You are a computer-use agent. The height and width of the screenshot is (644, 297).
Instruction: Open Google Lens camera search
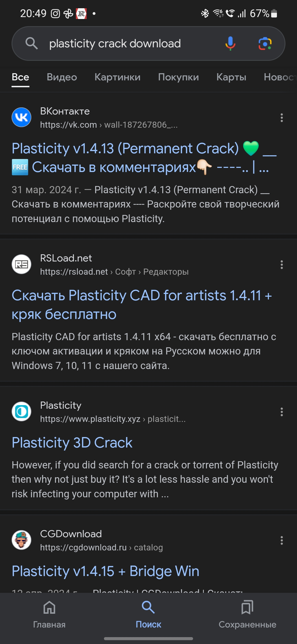click(265, 43)
